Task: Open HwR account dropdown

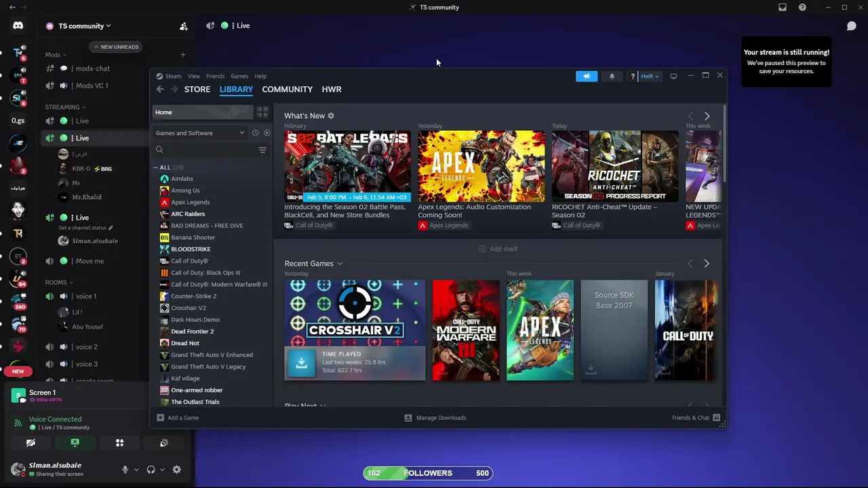Action: coord(650,76)
